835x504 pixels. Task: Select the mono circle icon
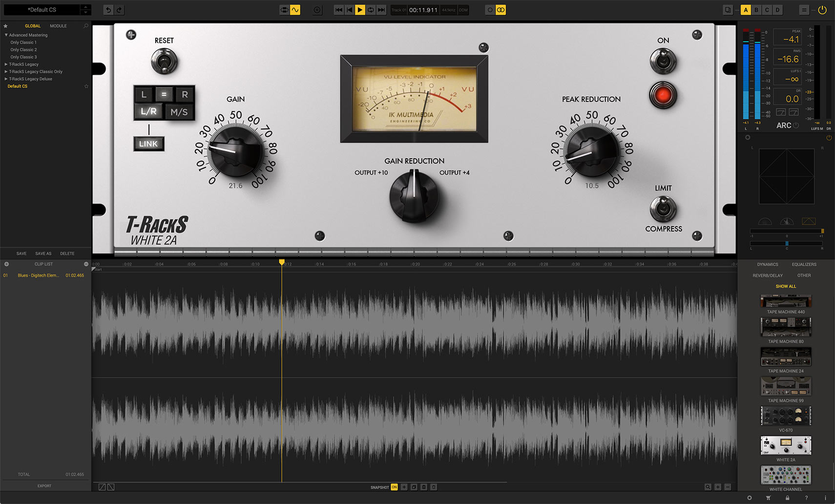490,10
